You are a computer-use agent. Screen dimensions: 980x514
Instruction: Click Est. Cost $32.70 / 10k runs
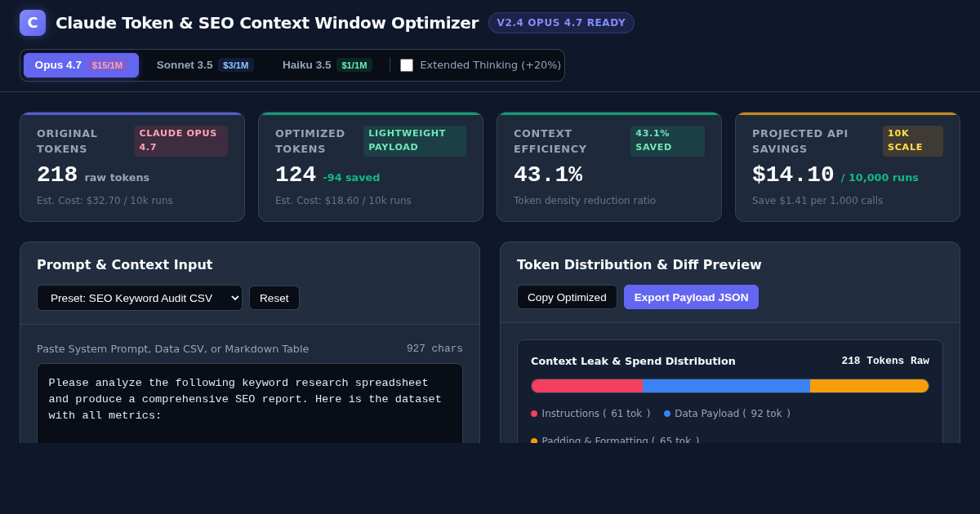(105, 201)
